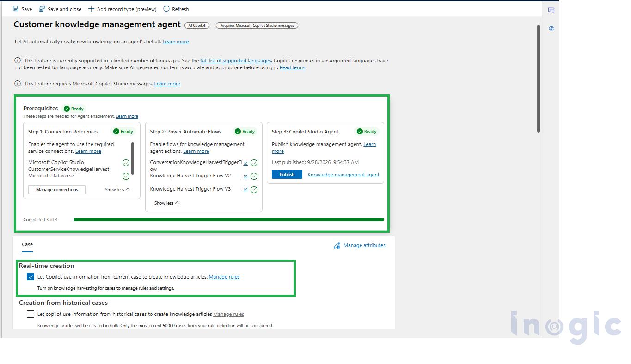
Task: Click the Ready badge in Step 1 card
Action: click(x=123, y=132)
